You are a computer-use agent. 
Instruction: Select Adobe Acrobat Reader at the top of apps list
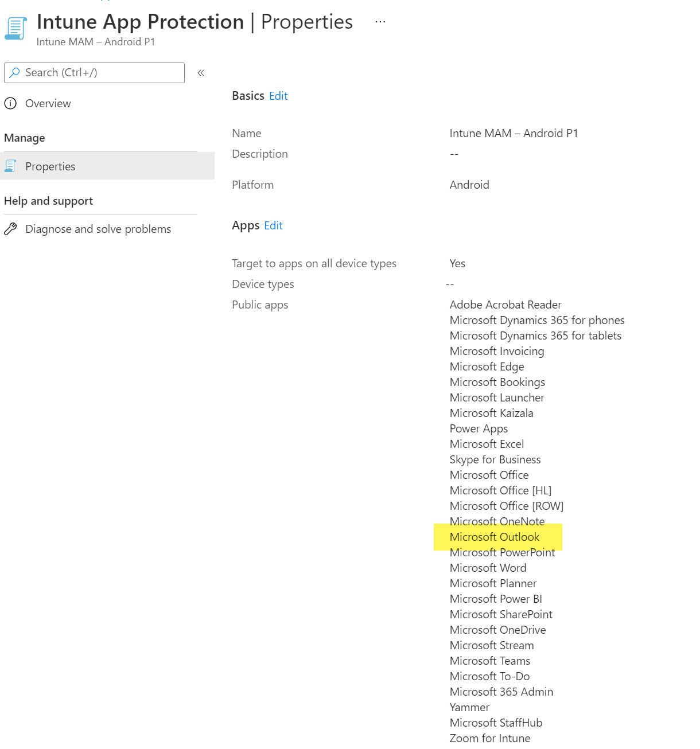coord(505,305)
